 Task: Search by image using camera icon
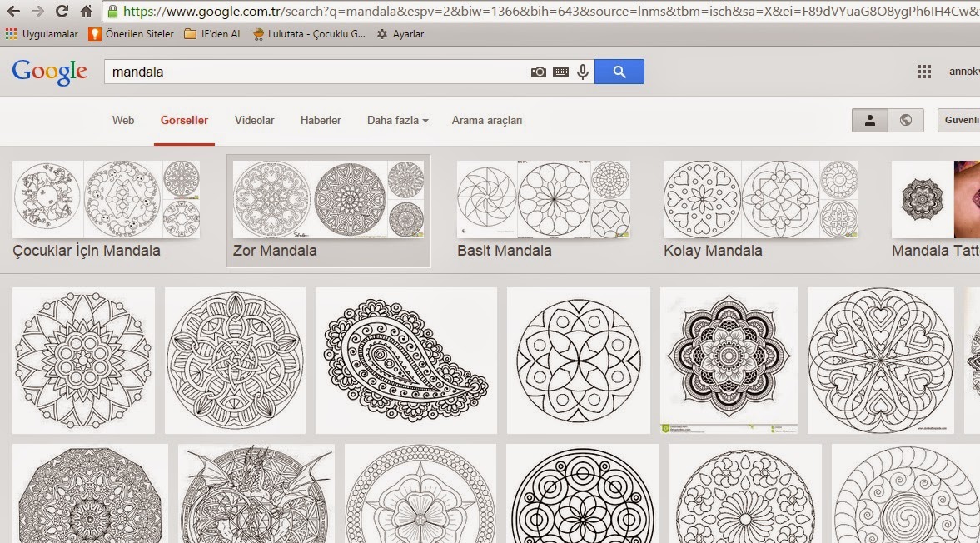click(538, 72)
